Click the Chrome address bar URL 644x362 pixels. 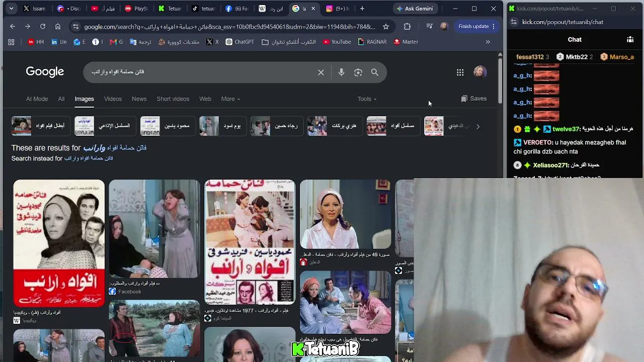tap(229, 27)
